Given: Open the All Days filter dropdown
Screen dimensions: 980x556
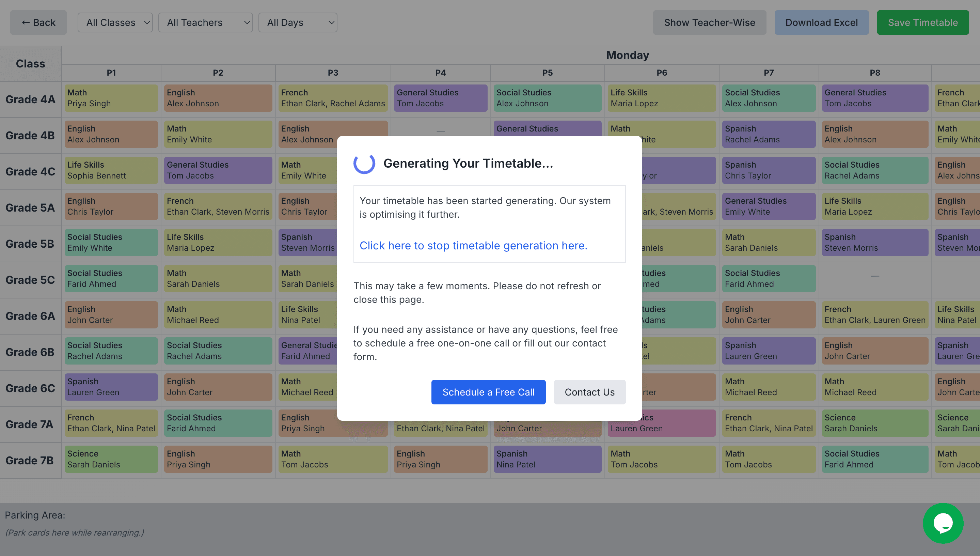Looking at the screenshot, I should pos(298,22).
